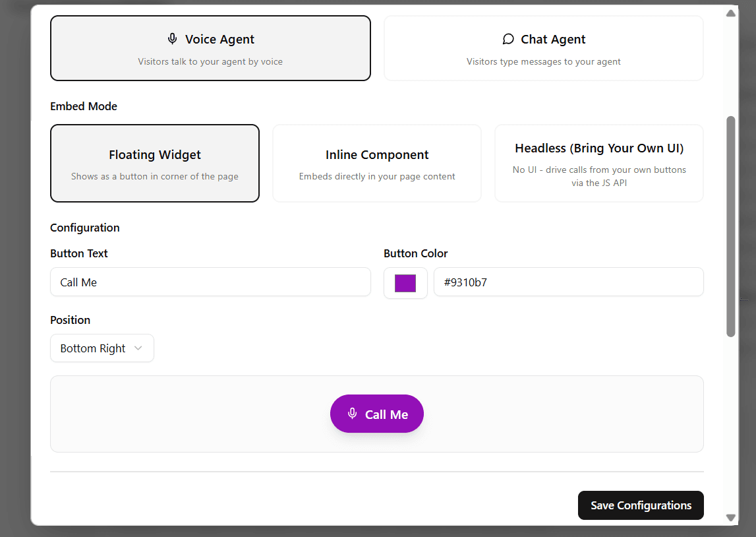The image size is (756, 537).
Task: Click the Button Text input field
Action: 210,282
